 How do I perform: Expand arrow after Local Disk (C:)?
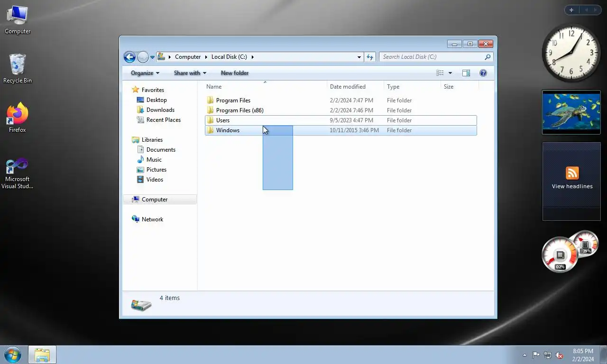click(253, 57)
